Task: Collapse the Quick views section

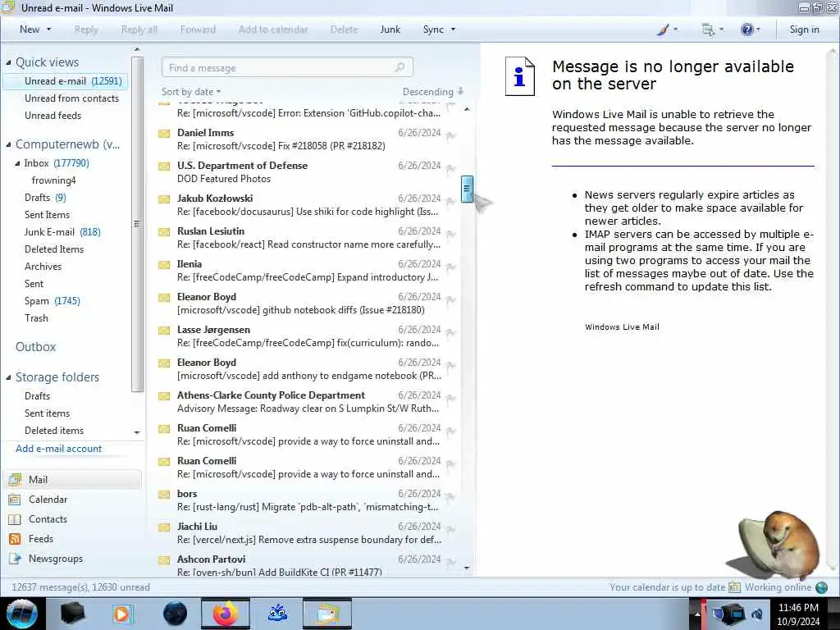Action: [x=8, y=62]
